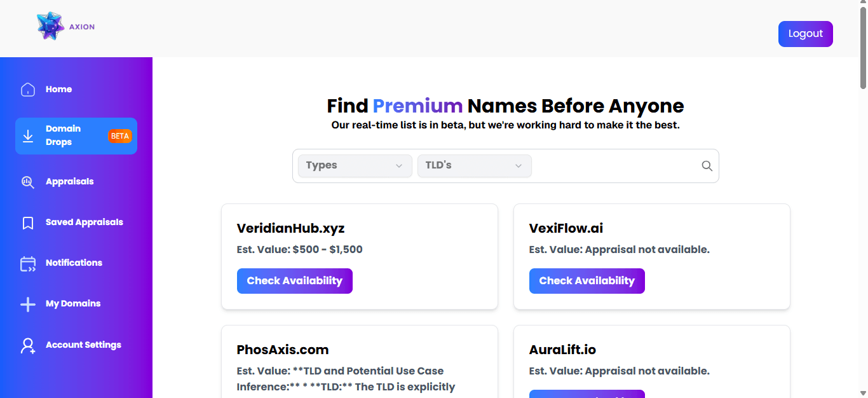This screenshot has width=868, height=398.
Task: Click the Home house icon
Action: (28, 90)
